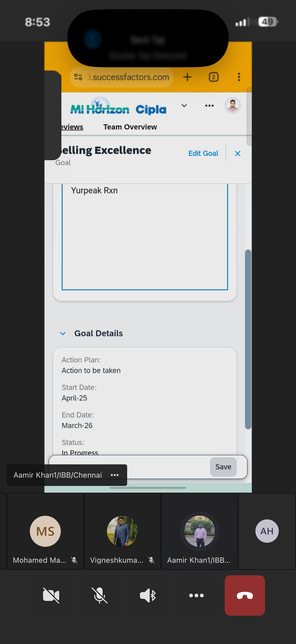296x644 pixels.
Task: Toggle the camera on
Action: [x=51, y=595]
